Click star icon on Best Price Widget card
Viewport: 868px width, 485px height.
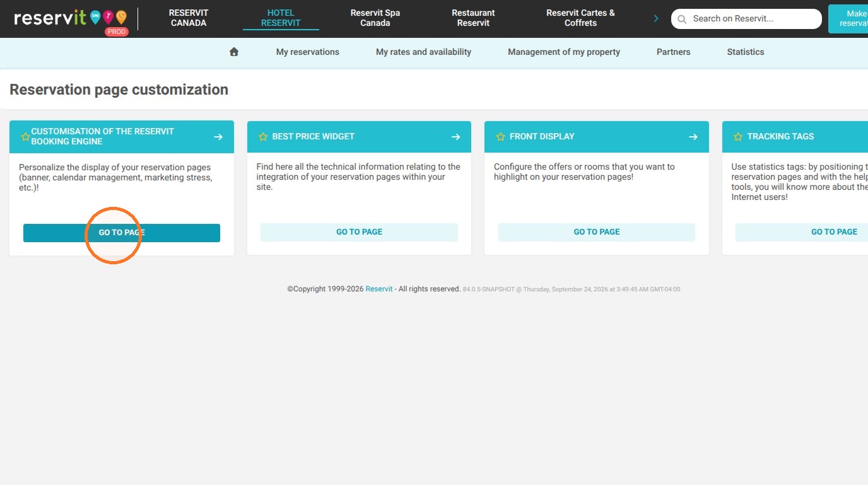point(263,136)
